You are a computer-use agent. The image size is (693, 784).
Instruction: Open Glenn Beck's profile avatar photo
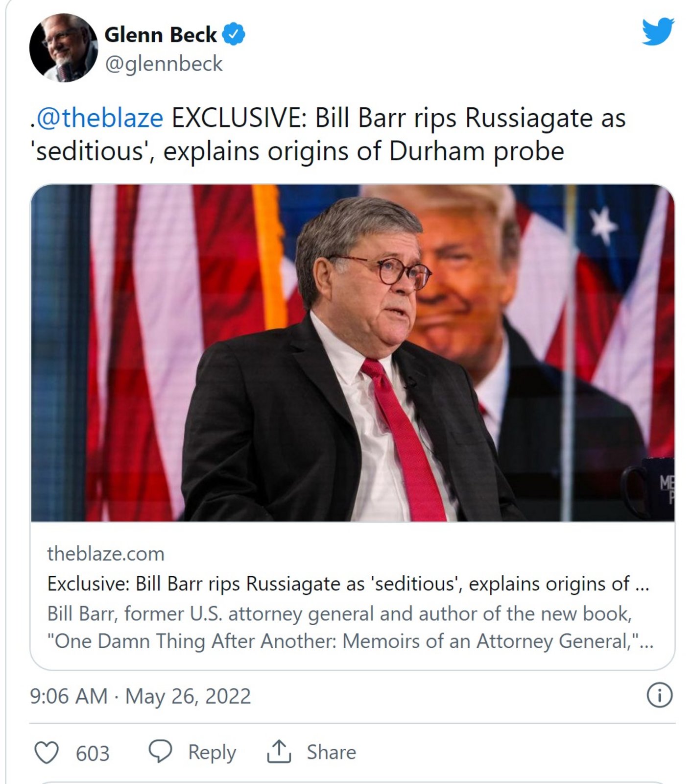point(64,48)
